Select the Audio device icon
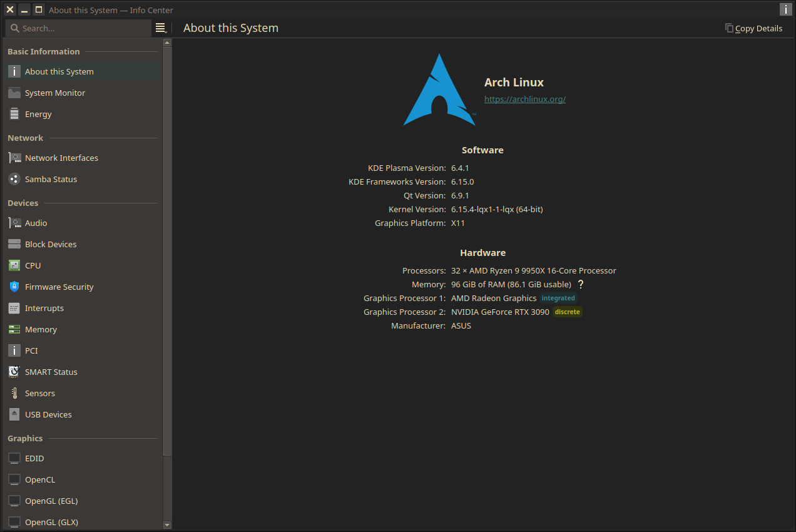 (14, 223)
